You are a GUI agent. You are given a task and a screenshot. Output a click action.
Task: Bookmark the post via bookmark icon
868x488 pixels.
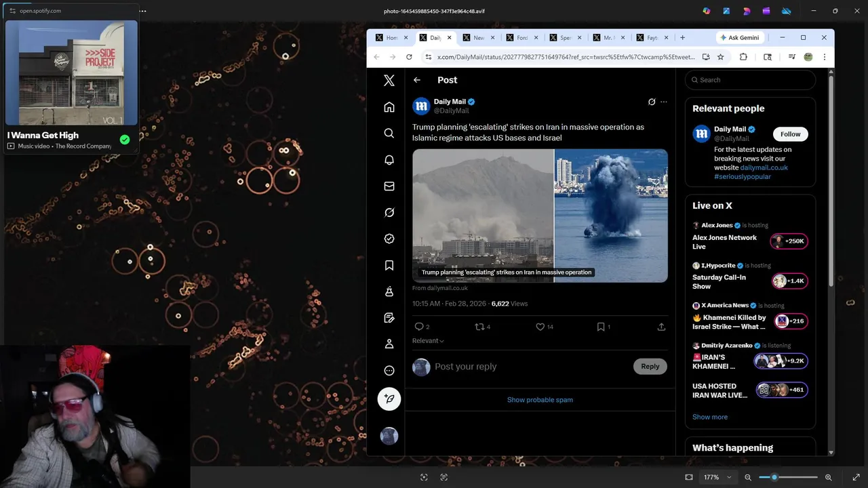click(x=601, y=327)
